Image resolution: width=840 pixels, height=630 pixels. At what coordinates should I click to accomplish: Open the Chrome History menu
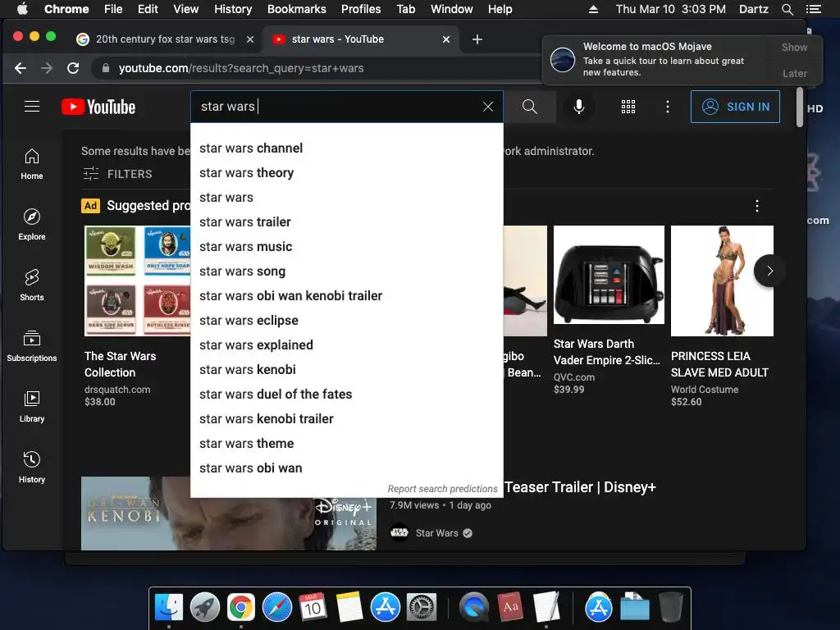pyautogui.click(x=233, y=9)
